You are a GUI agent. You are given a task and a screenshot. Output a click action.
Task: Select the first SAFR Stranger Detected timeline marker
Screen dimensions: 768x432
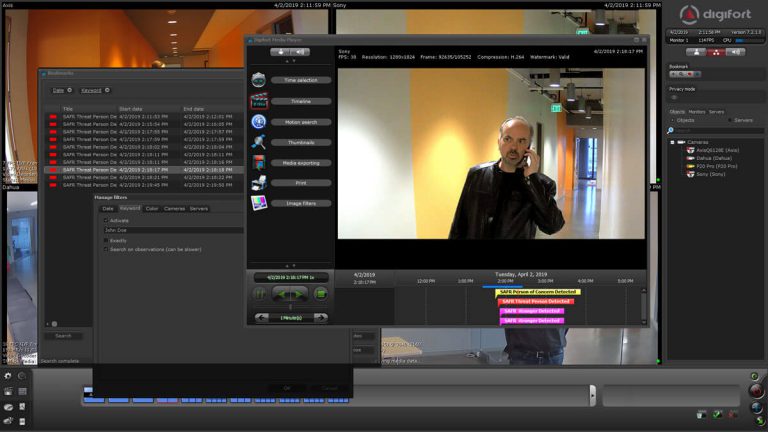[x=532, y=311]
